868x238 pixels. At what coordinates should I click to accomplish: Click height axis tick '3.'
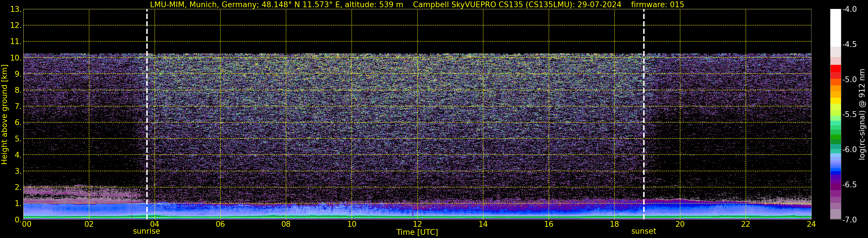point(18,171)
